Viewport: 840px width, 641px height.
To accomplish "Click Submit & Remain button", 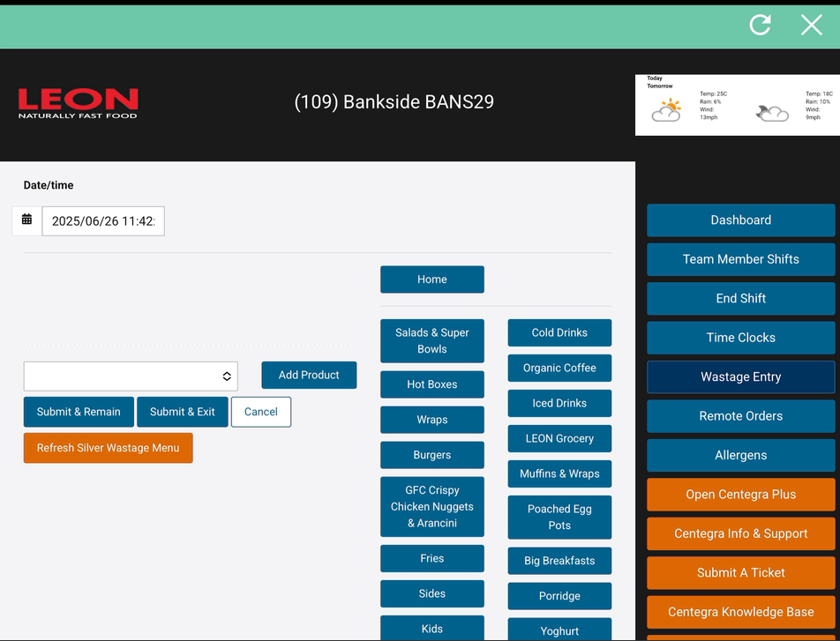I will [79, 412].
